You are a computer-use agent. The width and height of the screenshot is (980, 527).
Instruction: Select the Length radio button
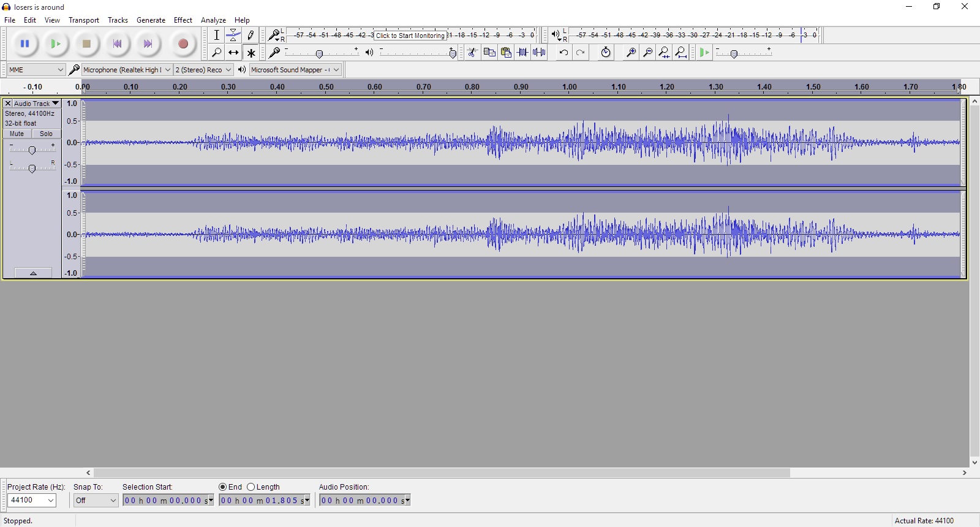click(251, 487)
